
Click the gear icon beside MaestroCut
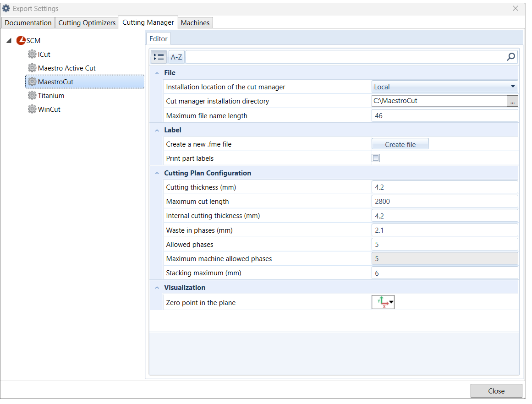tap(32, 82)
